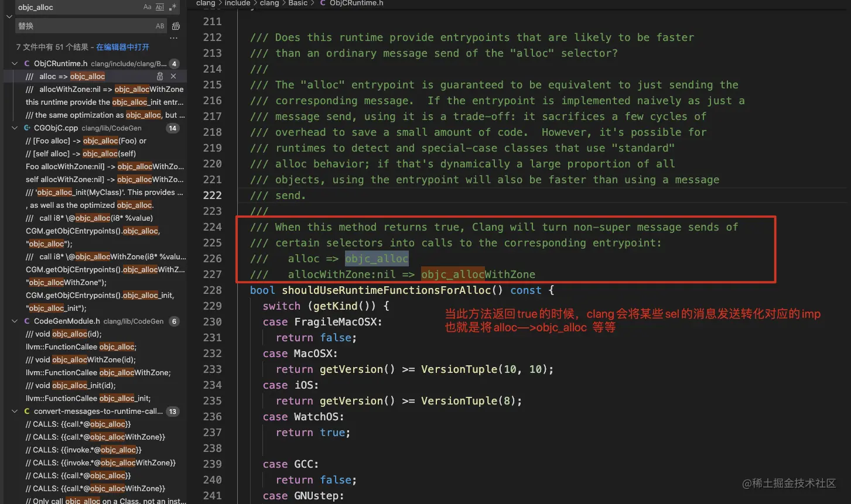
Task: Click the C file icon of CodeGenModule.h
Action: [27, 321]
